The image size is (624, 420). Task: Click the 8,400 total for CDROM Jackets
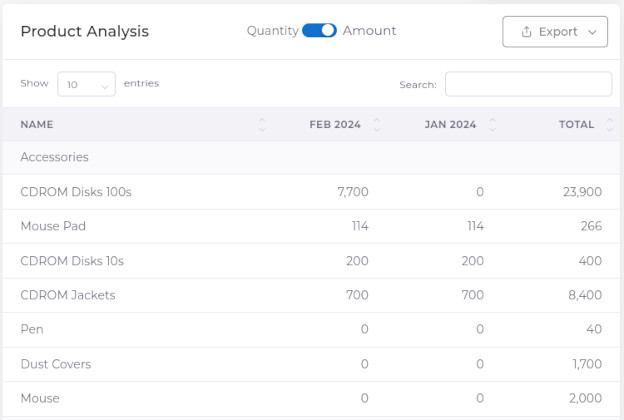(585, 295)
